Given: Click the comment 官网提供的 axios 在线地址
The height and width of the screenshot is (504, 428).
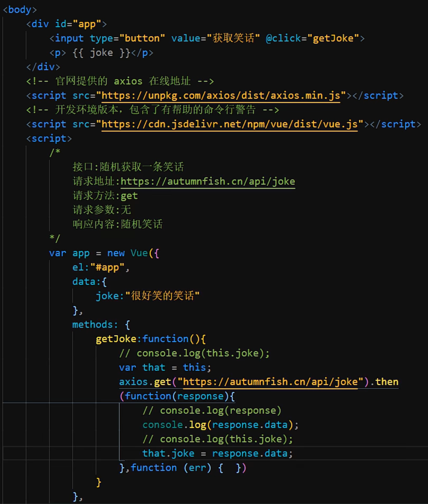Looking at the screenshot, I should (x=120, y=81).
